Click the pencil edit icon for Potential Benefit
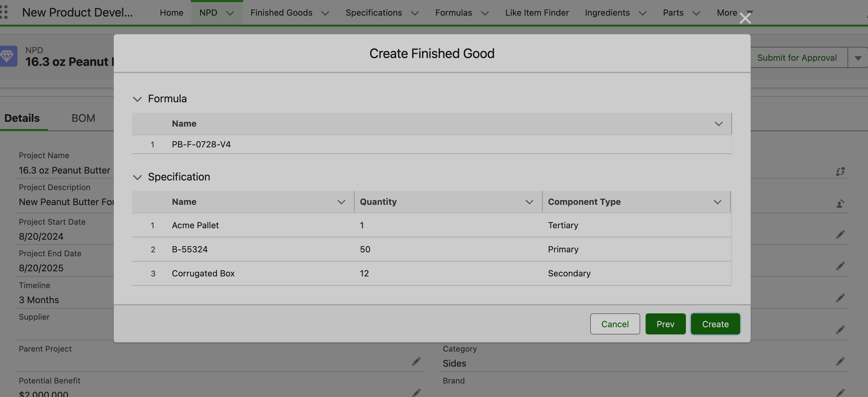 pos(416,392)
